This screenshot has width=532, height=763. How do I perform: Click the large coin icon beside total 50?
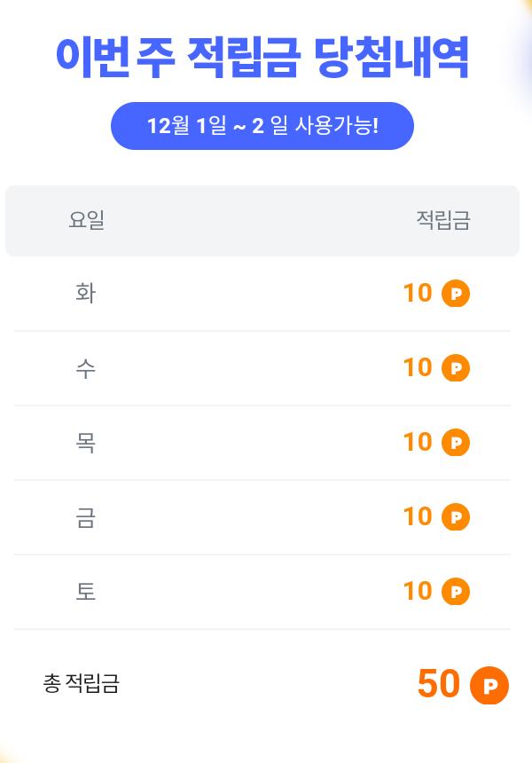[489, 685]
